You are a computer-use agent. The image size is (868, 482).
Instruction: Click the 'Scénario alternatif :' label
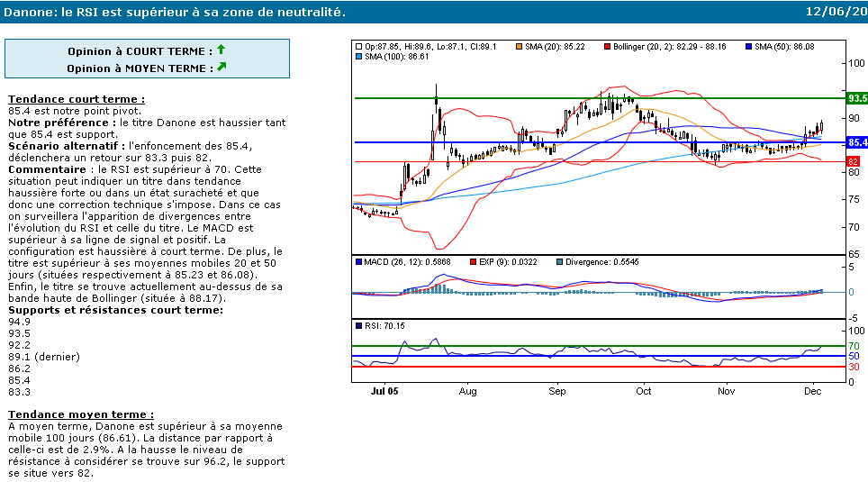tap(67, 146)
